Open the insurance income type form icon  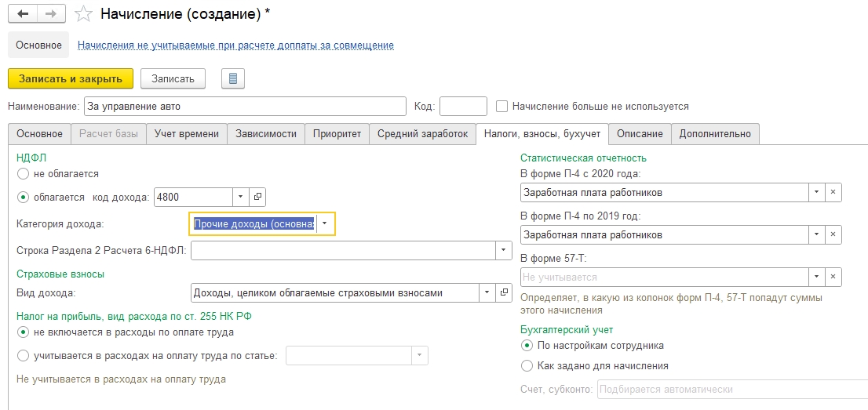click(x=505, y=293)
